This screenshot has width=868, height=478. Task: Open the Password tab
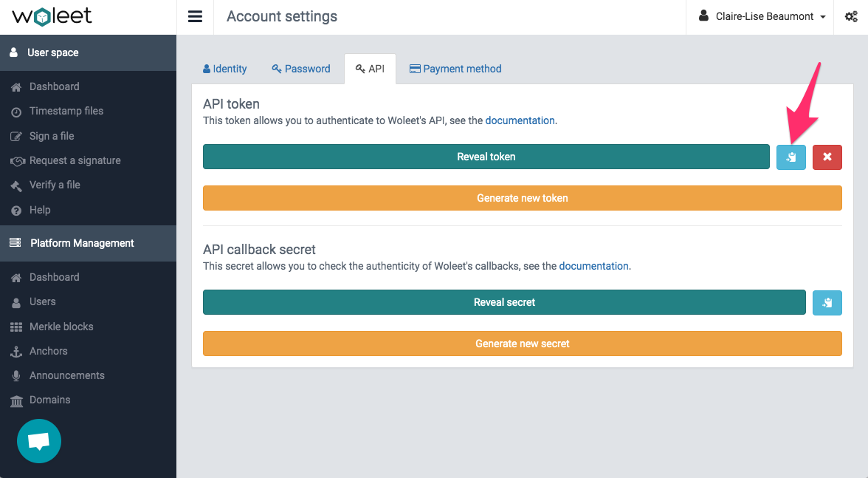301,69
